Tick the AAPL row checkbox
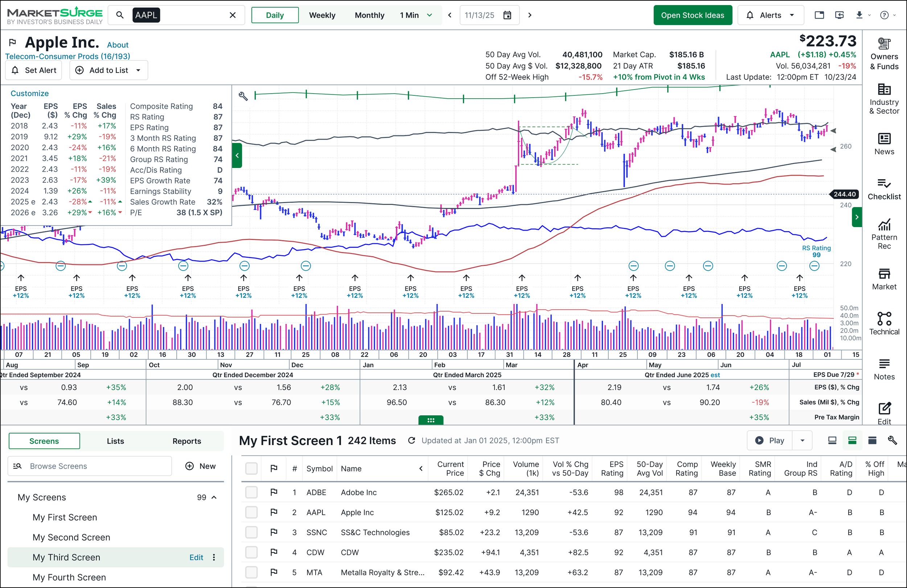The height and width of the screenshot is (588, 907). coord(251,512)
